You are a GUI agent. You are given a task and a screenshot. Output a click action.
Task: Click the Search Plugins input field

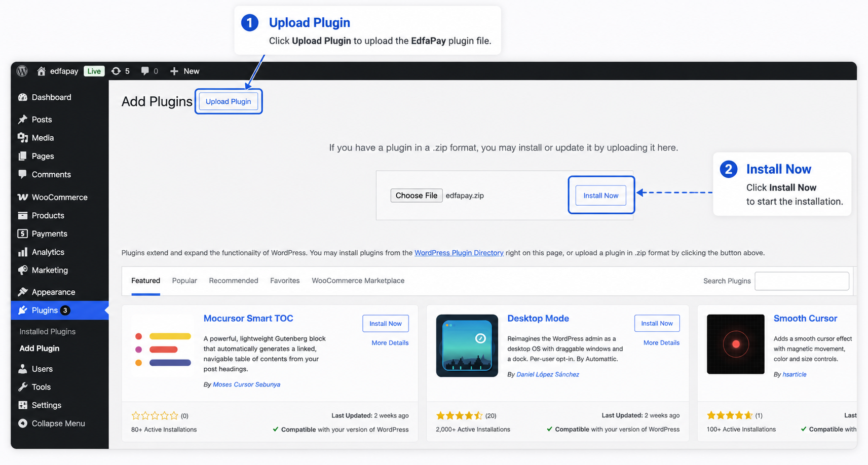[802, 281]
